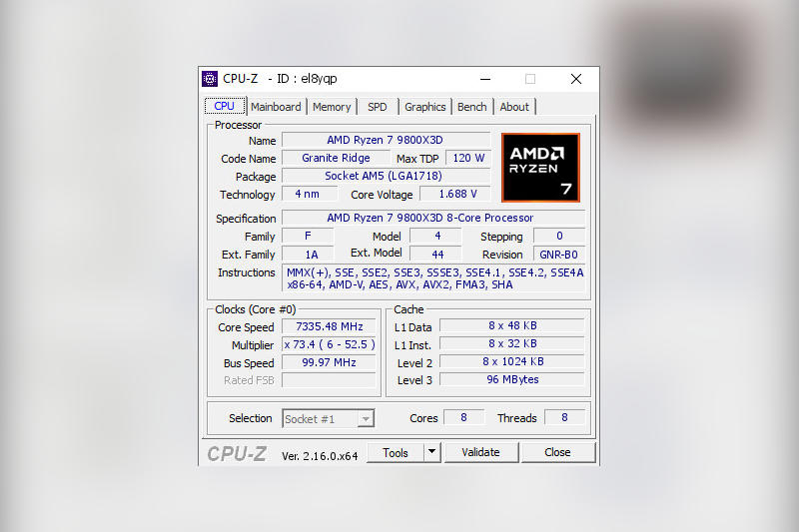
Task: Click the CPU-Z icon in the title bar
Action: tap(210, 79)
